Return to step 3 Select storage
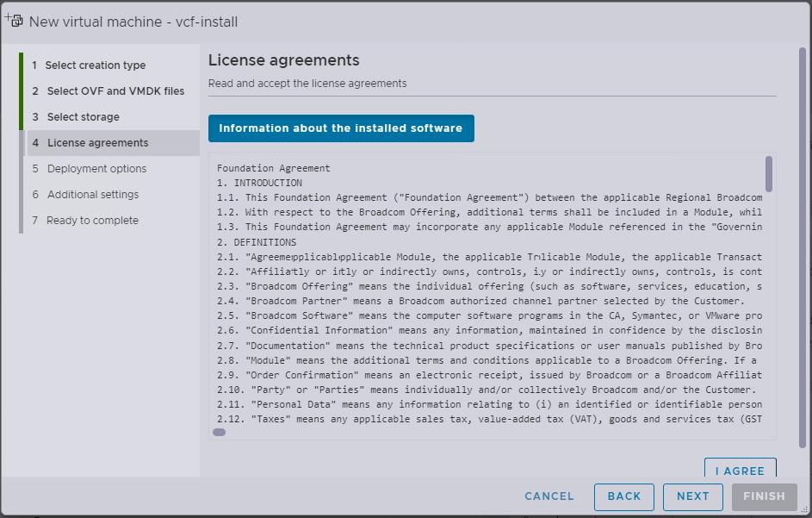The width and height of the screenshot is (812, 518). tap(83, 117)
